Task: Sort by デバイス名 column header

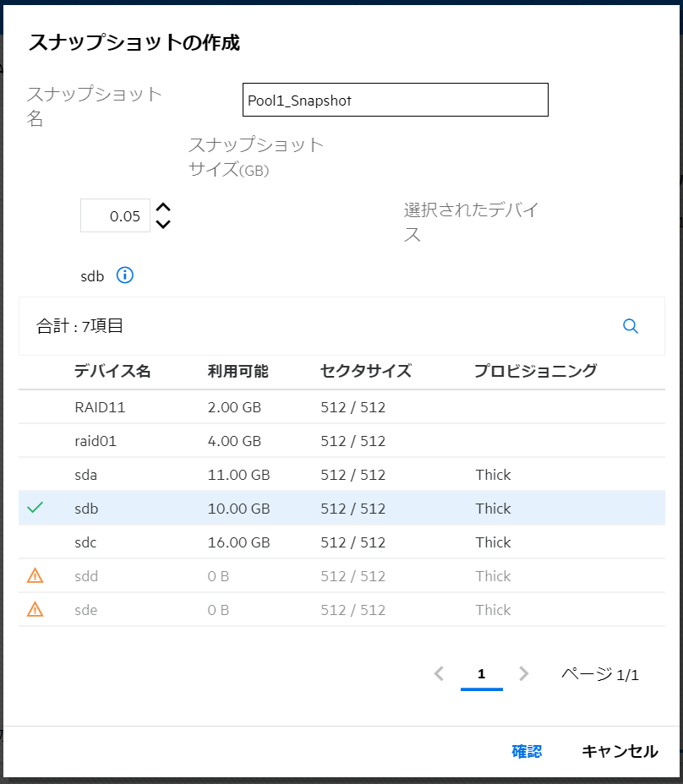Action: 112,371
